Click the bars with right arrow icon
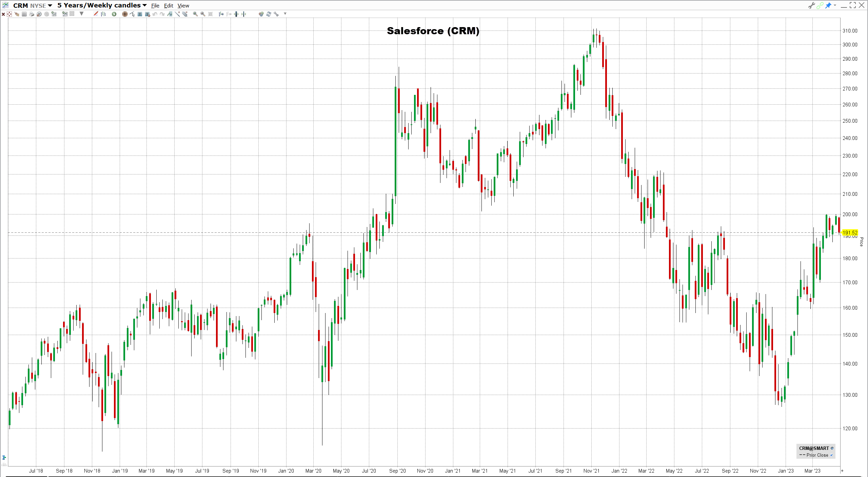The height and width of the screenshot is (477, 868). [221, 14]
